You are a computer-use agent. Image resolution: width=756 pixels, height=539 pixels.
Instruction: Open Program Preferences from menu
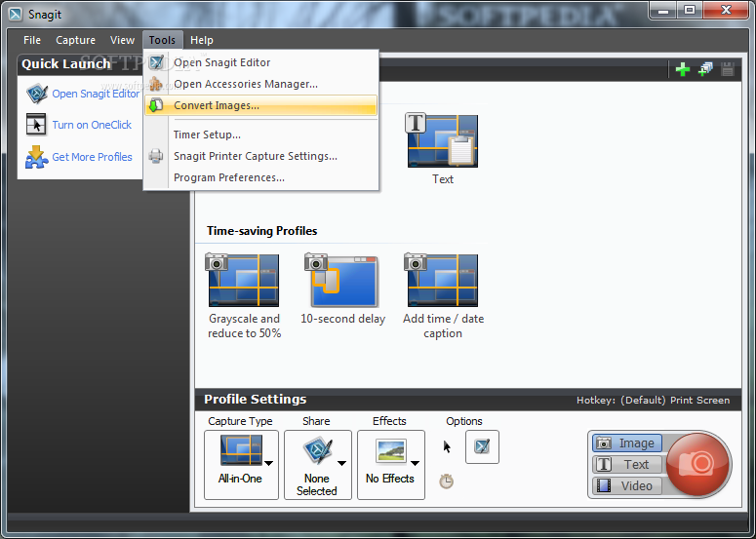click(260, 177)
